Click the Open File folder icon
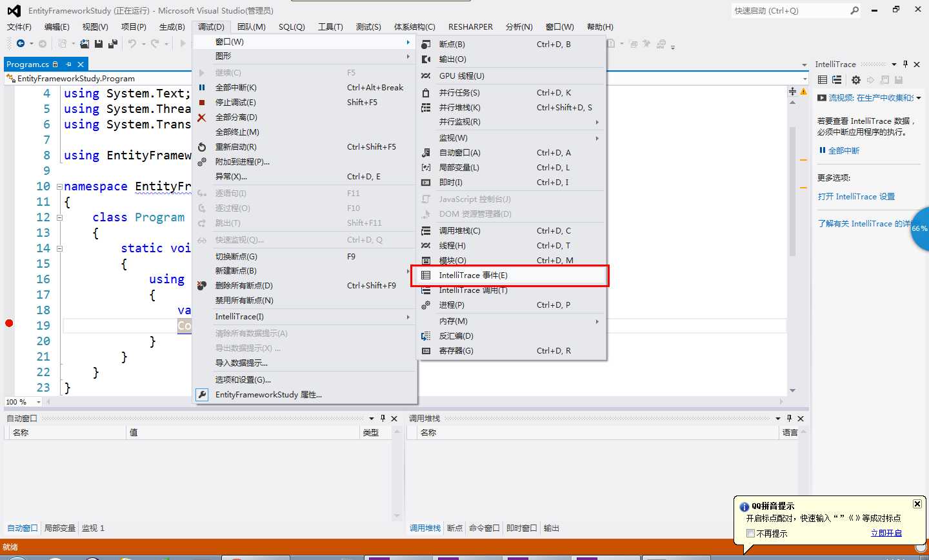 tap(85, 43)
